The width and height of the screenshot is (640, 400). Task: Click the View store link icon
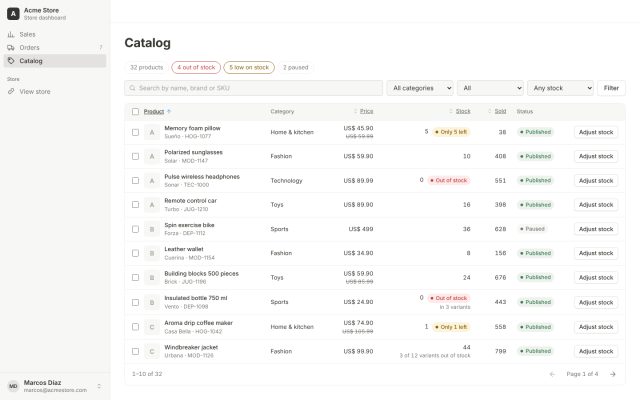pyautogui.click(x=11, y=91)
